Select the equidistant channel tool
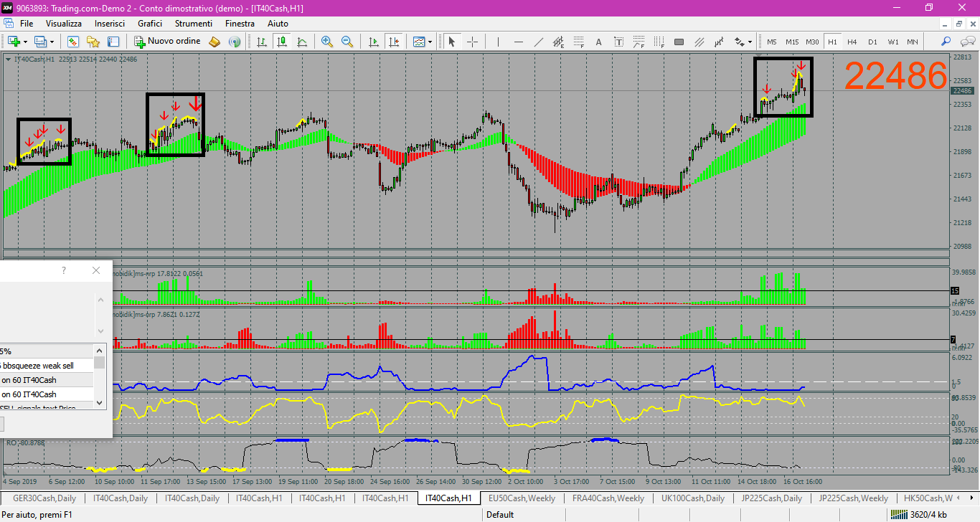Viewport: 980px width, 522px height. [558, 42]
